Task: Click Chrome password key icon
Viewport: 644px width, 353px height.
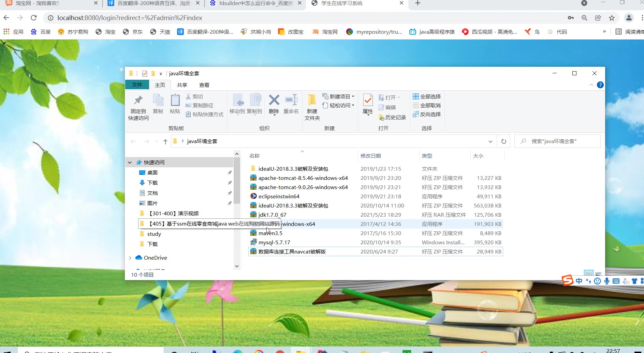Action: tap(571, 18)
